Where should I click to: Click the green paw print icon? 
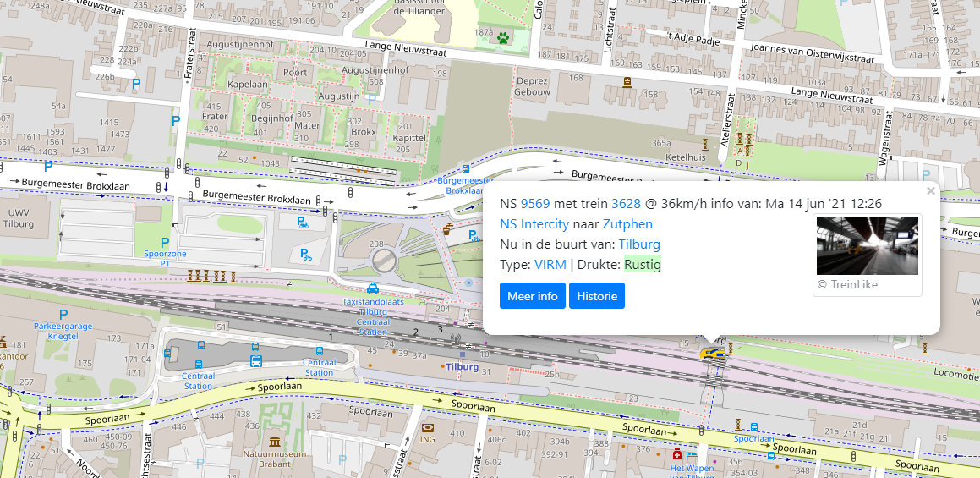pyautogui.click(x=504, y=37)
